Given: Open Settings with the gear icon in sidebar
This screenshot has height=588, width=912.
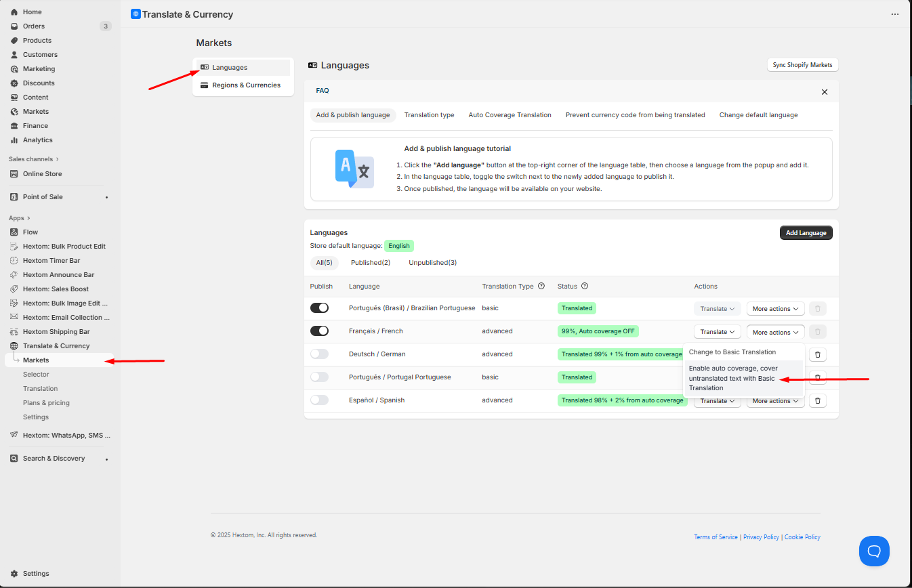Looking at the screenshot, I should point(14,574).
